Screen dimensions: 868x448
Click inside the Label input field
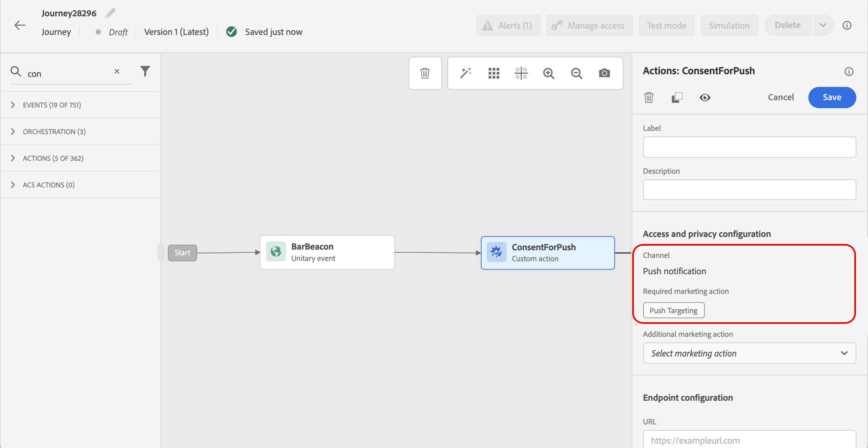coord(749,147)
